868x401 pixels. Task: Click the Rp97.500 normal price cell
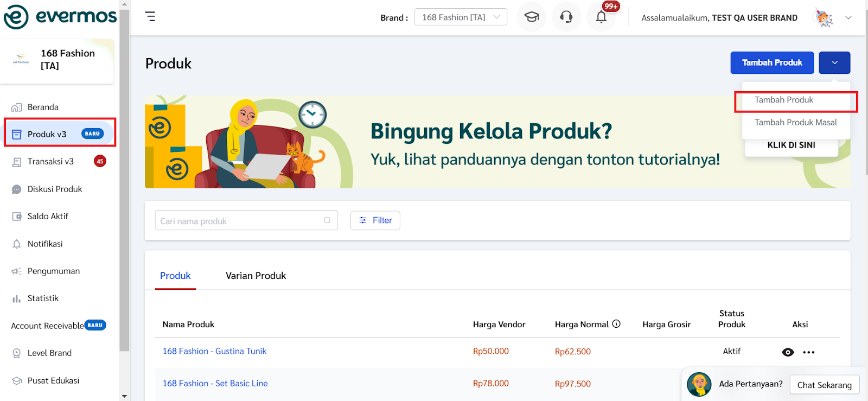click(x=573, y=384)
